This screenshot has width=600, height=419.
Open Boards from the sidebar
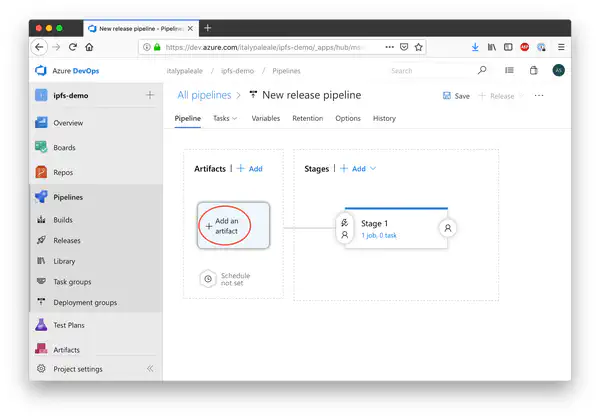click(x=63, y=147)
